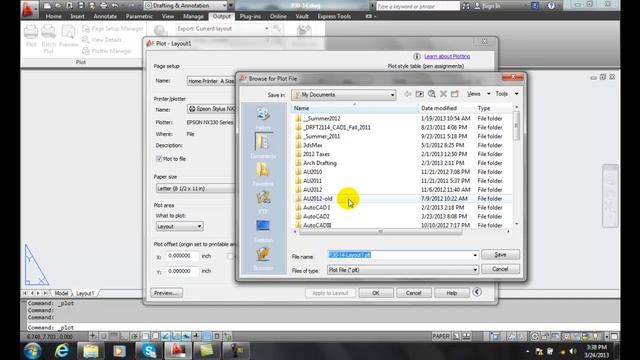The height and width of the screenshot is (360, 640).
Task: Open the Drafting & Annotation workspace dropdown
Action: (x=186, y=6)
